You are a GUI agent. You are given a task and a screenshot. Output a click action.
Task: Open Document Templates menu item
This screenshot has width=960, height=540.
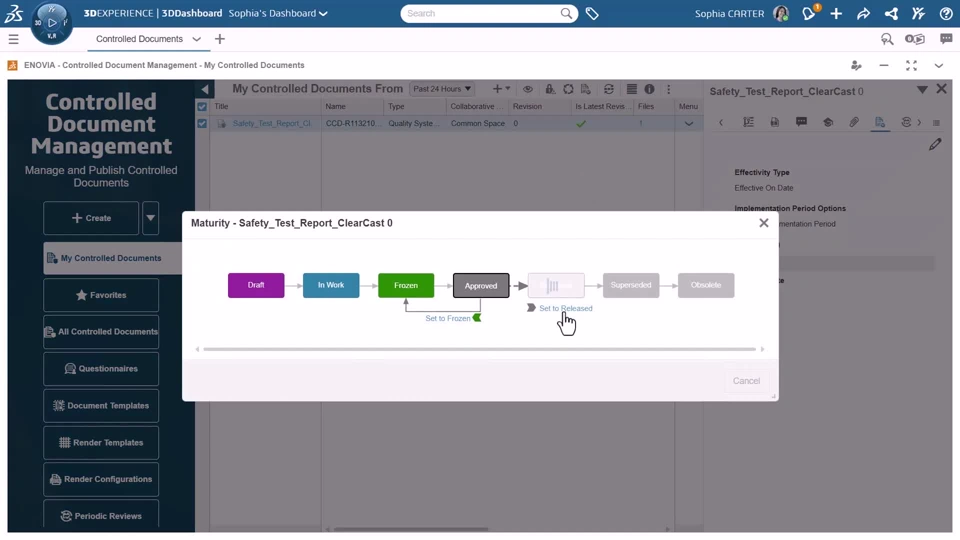[x=101, y=405]
